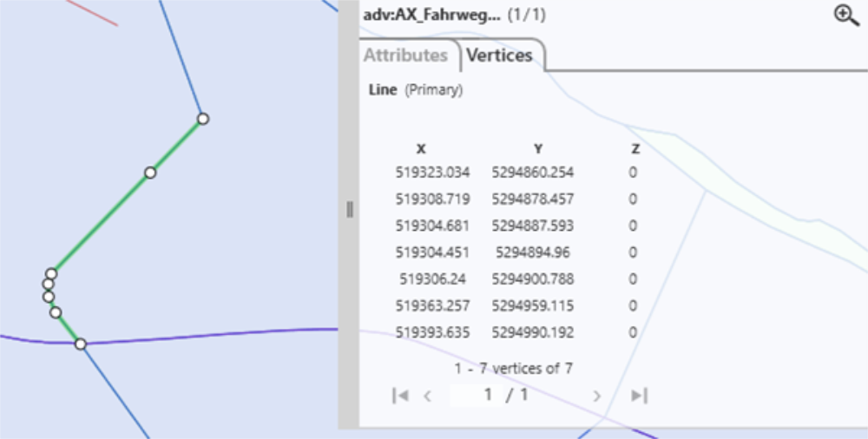The height and width of the screenshot is (439, 868).
Task: Click the zoom-to-feature magnifier icon
Action: [x=846, y=16]
